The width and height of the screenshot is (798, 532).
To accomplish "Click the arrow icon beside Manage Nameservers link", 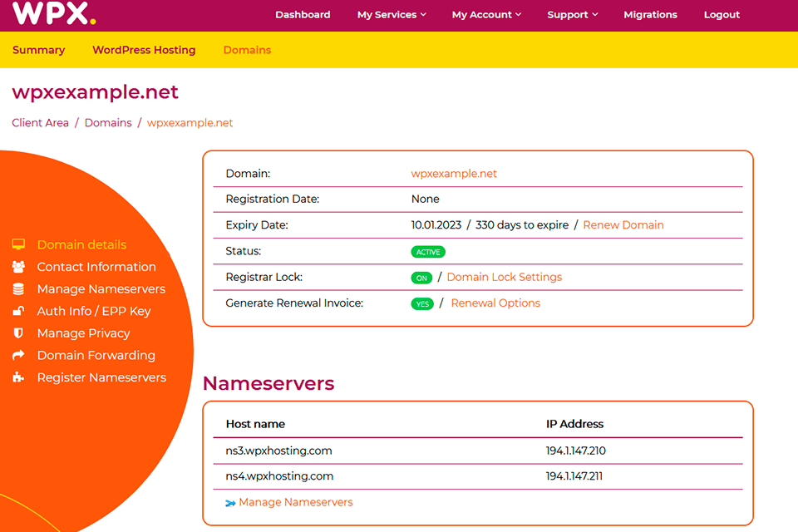I will tap(230, 503).
